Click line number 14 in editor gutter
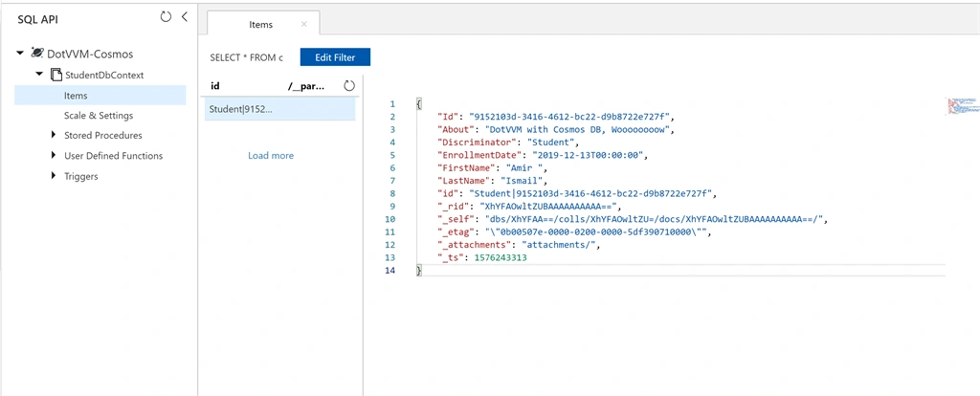The width and height of the screenshot is (980, 396). [x=390, y=271]
